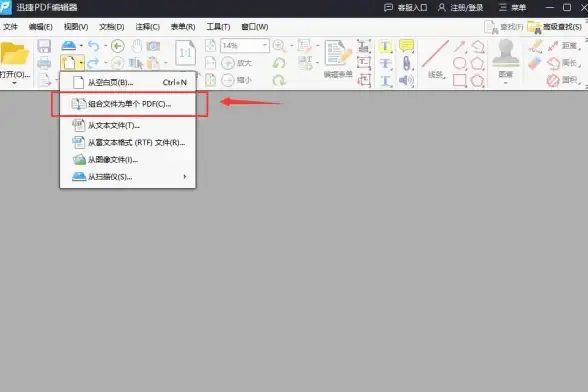Image resolution: width=588 pixels, height=392 pixels.
Task: Rotate view counter-clockwise green arrow icon
Action: click(279, 63)
